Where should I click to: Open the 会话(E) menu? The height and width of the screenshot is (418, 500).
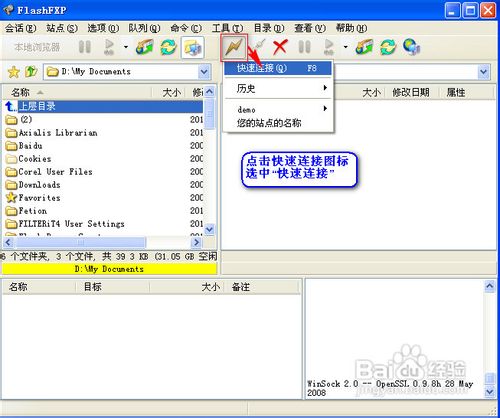(x=20, y=28)
